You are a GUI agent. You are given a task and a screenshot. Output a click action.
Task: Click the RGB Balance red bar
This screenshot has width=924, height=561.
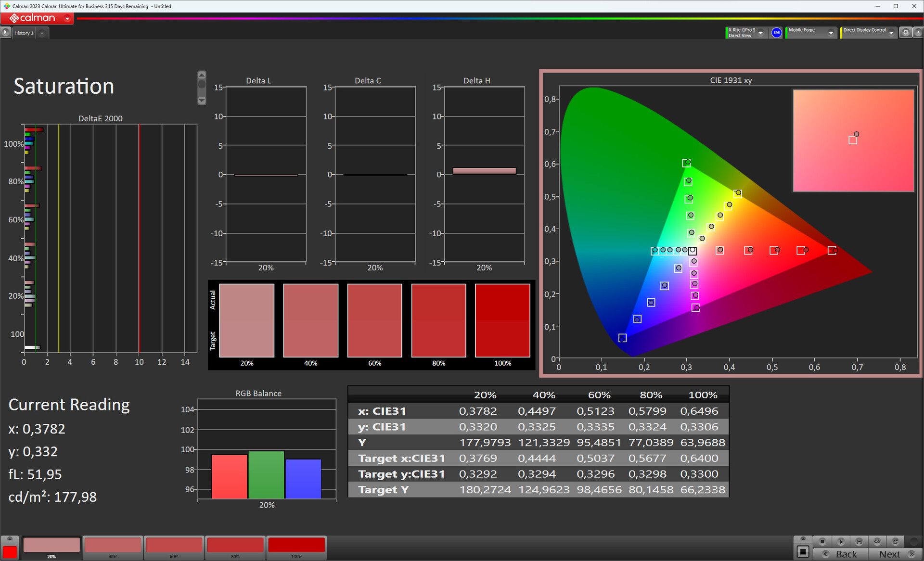[230, 476]
